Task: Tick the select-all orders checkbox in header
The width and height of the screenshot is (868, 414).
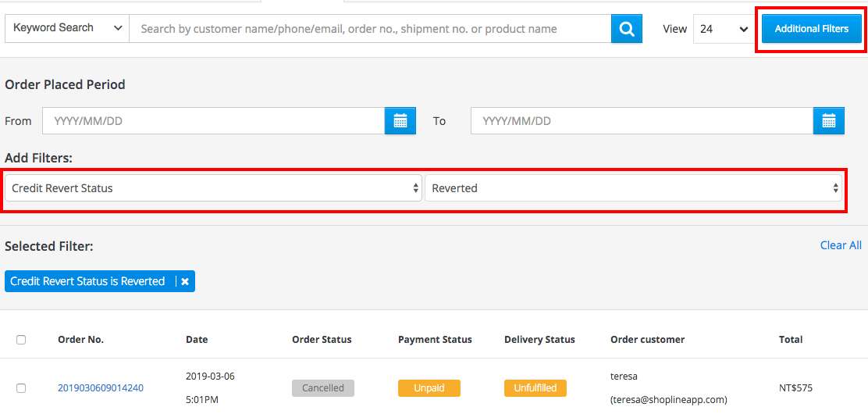Action: click(21, 340)
